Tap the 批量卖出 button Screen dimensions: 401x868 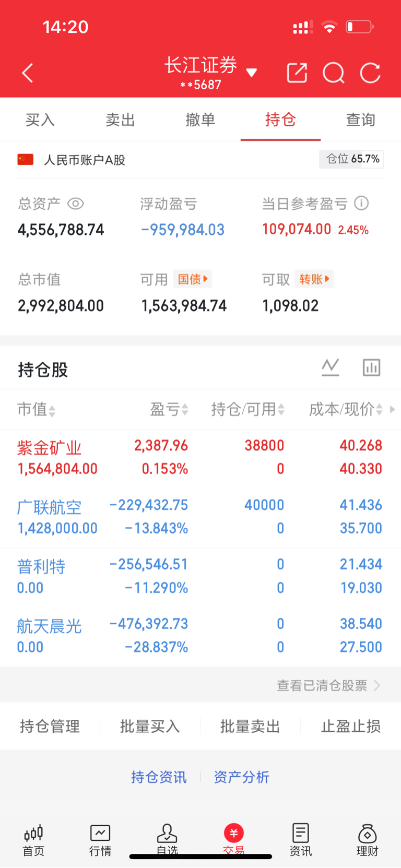click(250, 726)
